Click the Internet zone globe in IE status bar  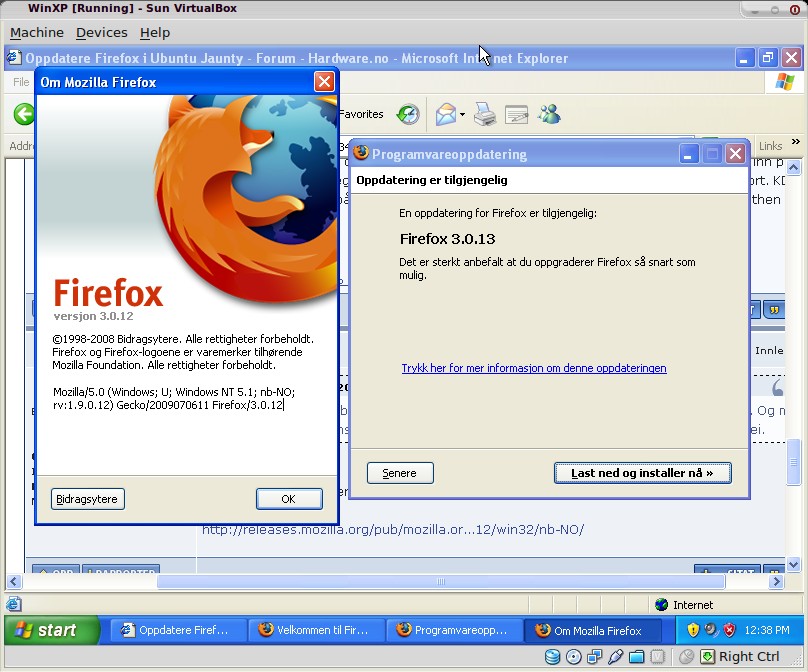point(662,604)
